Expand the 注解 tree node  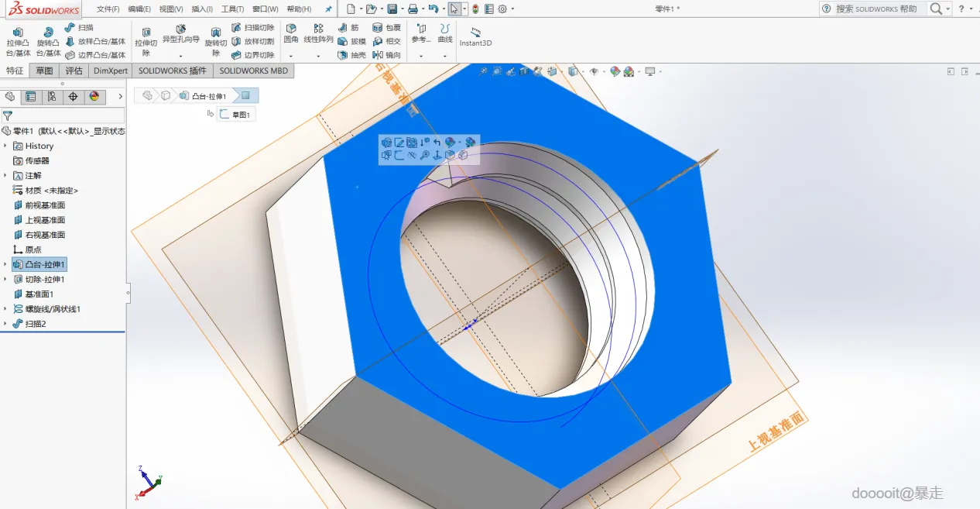(x=5, y=175)
